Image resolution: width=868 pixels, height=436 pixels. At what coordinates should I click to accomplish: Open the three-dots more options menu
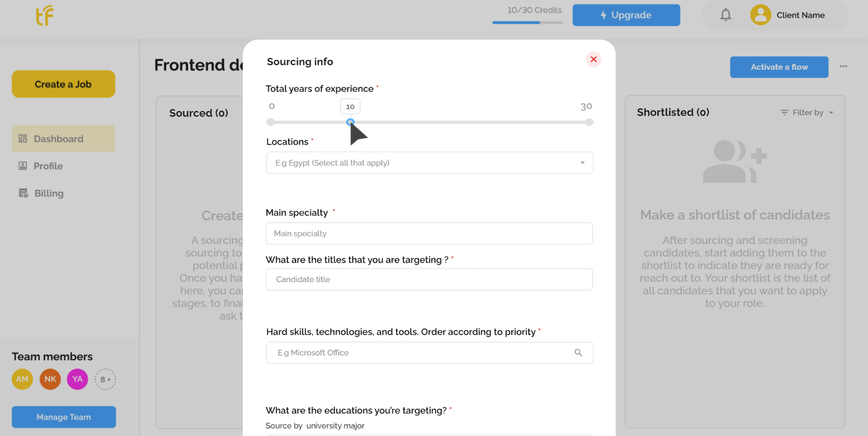(843, 66)
